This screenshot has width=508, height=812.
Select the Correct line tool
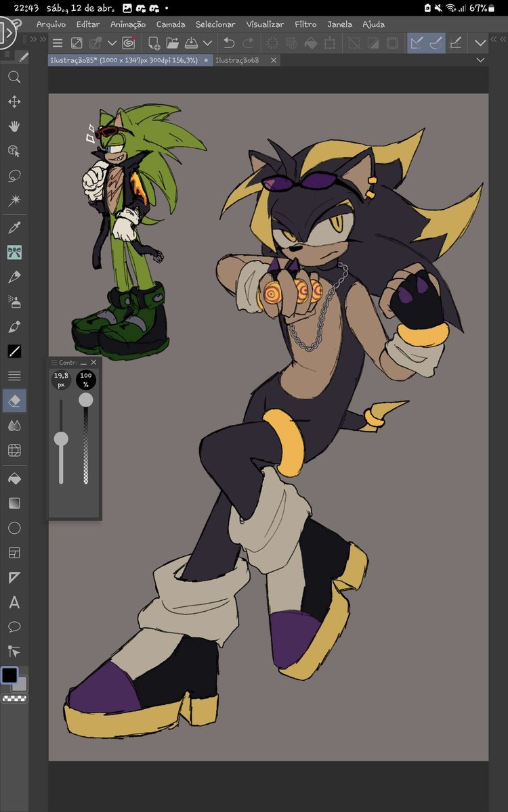point(14,652)
